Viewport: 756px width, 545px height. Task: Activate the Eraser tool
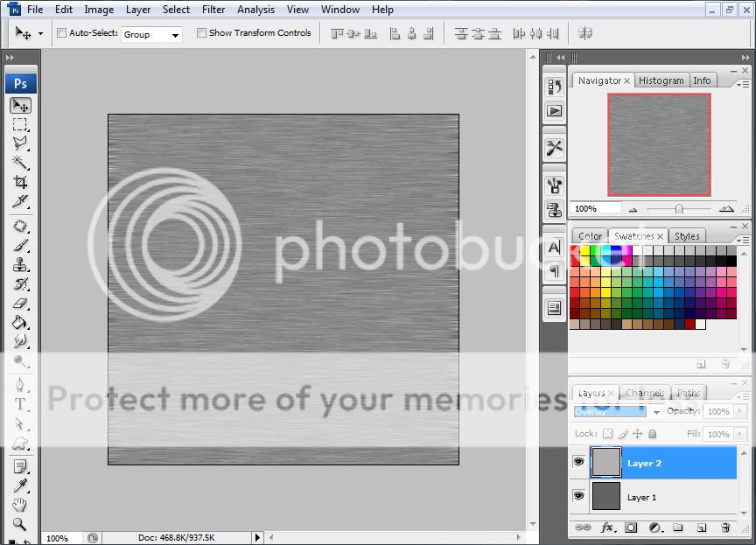click(x=20, y=303)
